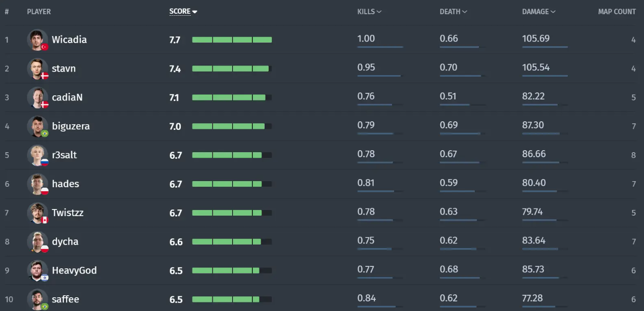644x311 pixels.
Task: Open biguzera's avatar with Brazil flag
Action: [38, 126]
